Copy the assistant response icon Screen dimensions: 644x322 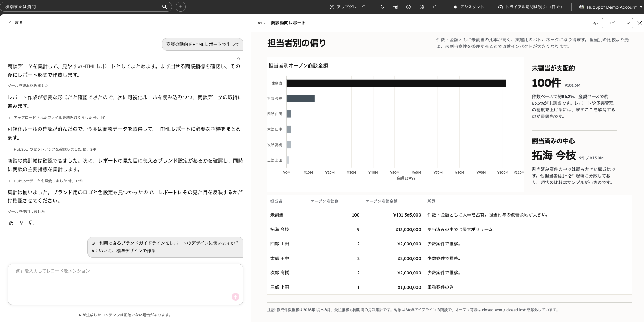click(31, 223)
